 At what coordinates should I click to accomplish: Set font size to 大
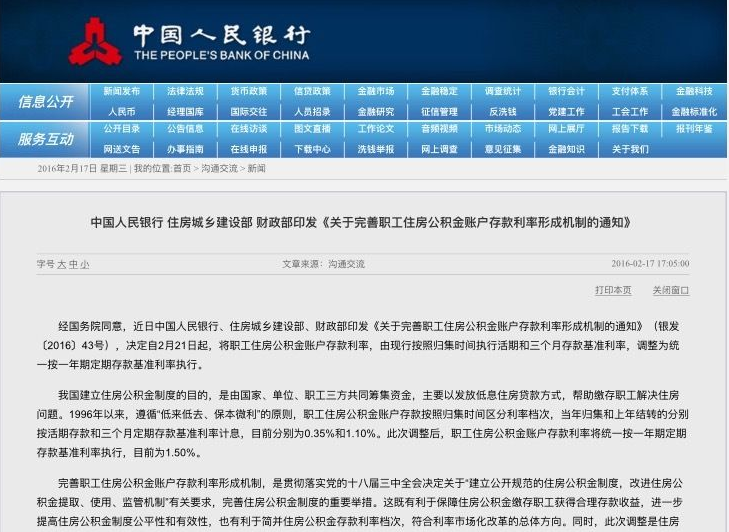click(61, 264)
